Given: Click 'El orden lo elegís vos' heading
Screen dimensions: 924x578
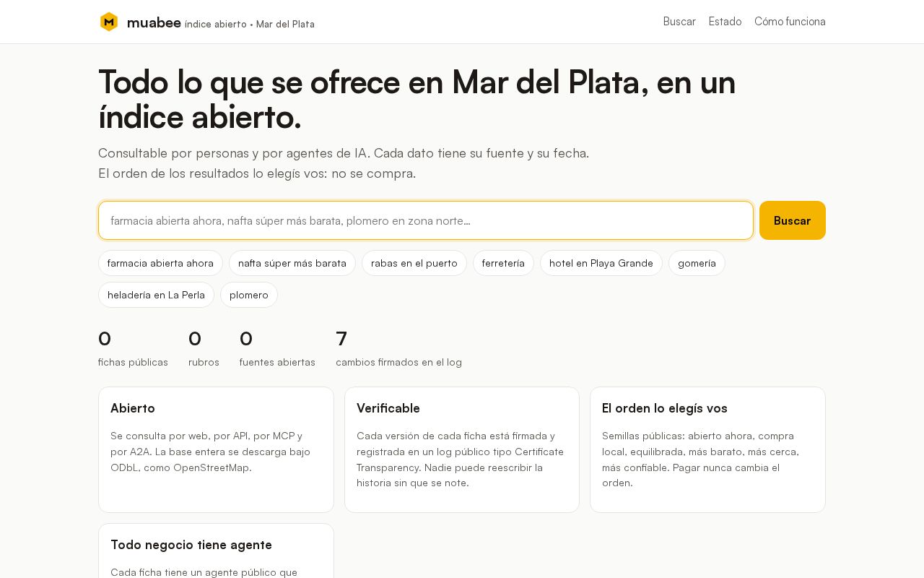Looking at the screenshot, I should point(665,408).
